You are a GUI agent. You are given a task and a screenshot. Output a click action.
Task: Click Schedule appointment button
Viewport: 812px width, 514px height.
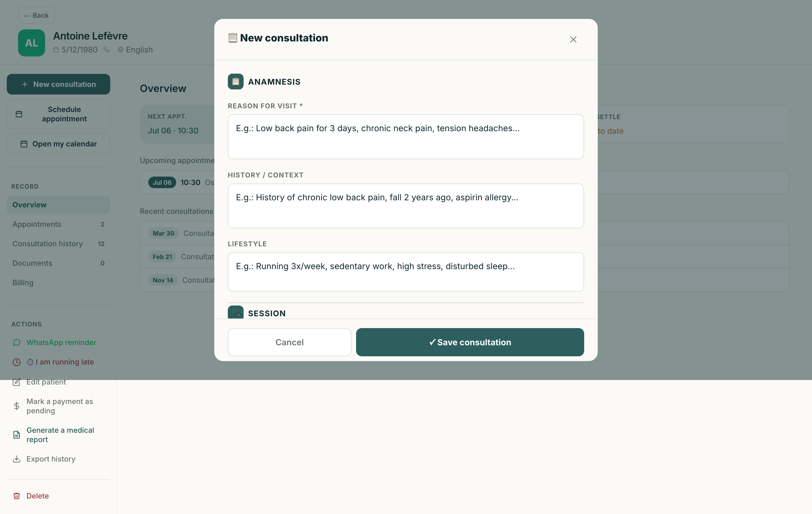tap(58, 114)
